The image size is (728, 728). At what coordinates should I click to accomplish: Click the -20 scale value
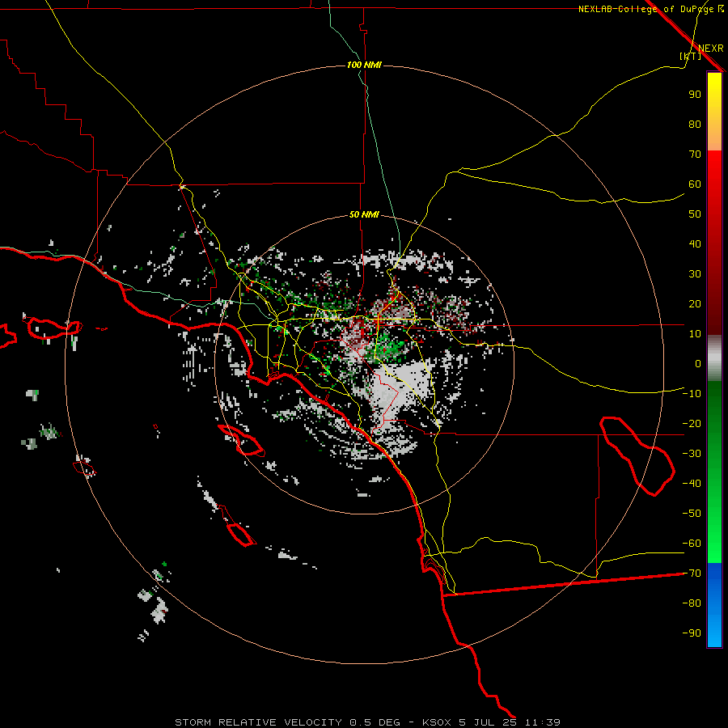[x=692, y=423]
